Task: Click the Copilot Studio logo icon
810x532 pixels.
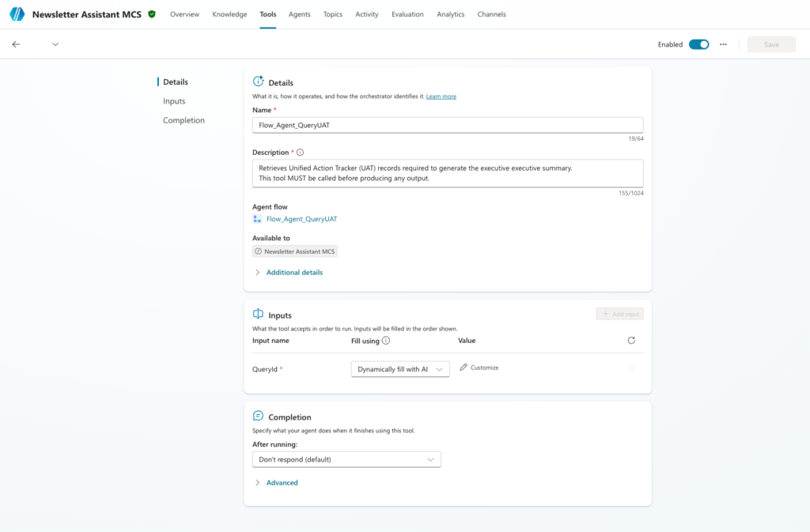Action: 17,14
